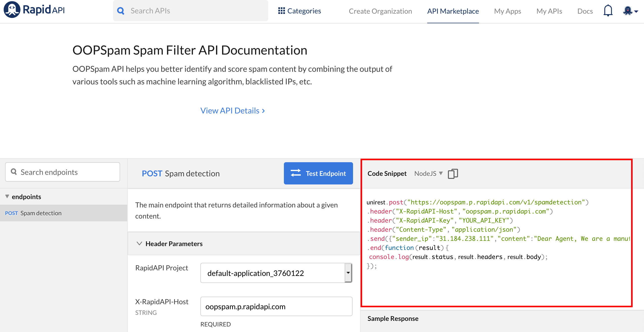
Task: Open the notification bell
Action: click(608, 10)
